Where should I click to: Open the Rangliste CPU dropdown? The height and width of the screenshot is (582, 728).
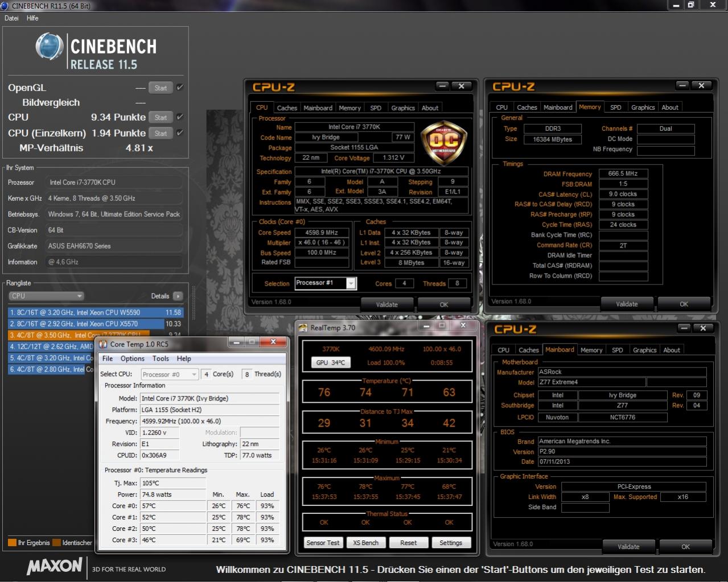(47, 296)
